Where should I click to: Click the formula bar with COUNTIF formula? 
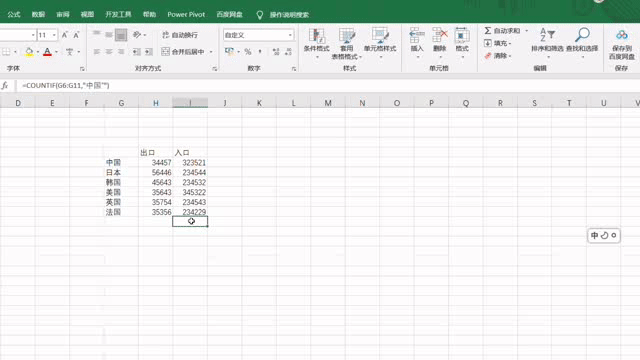tap(327, 85)
